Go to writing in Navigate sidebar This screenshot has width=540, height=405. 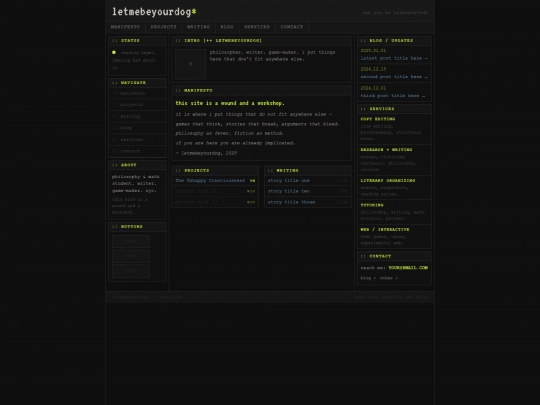pos(137,116)
